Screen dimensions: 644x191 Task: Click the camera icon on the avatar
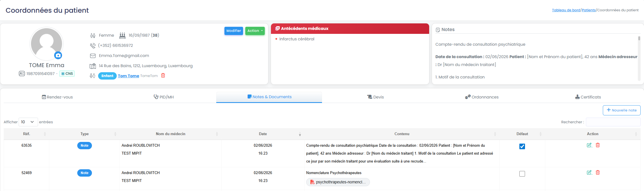point(58,55)
